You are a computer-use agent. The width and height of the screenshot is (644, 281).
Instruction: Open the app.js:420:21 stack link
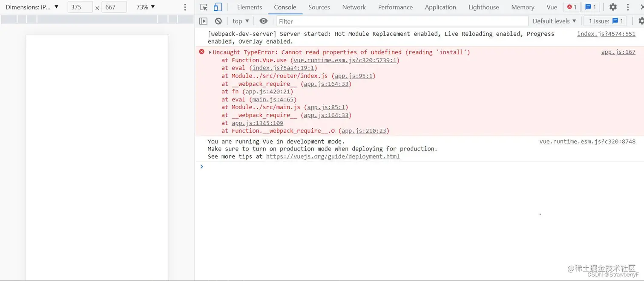pos(268,92)
